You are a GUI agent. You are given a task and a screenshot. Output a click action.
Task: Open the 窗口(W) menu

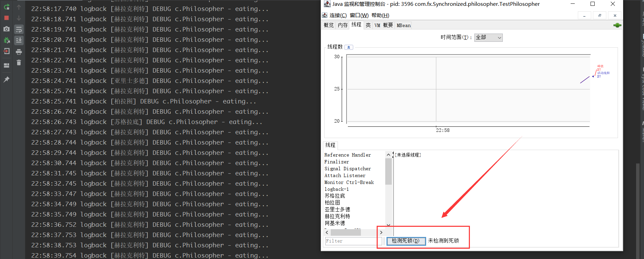coord(359,15)
